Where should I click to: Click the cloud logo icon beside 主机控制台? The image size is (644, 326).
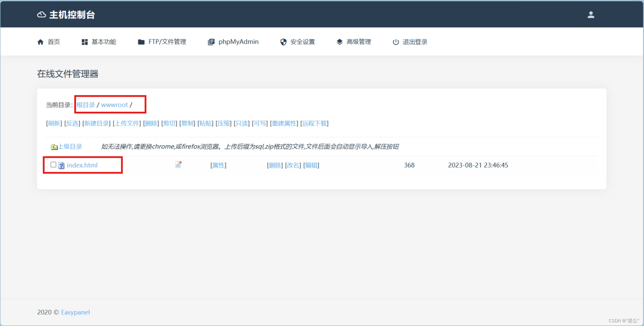[x=41, y=15]
